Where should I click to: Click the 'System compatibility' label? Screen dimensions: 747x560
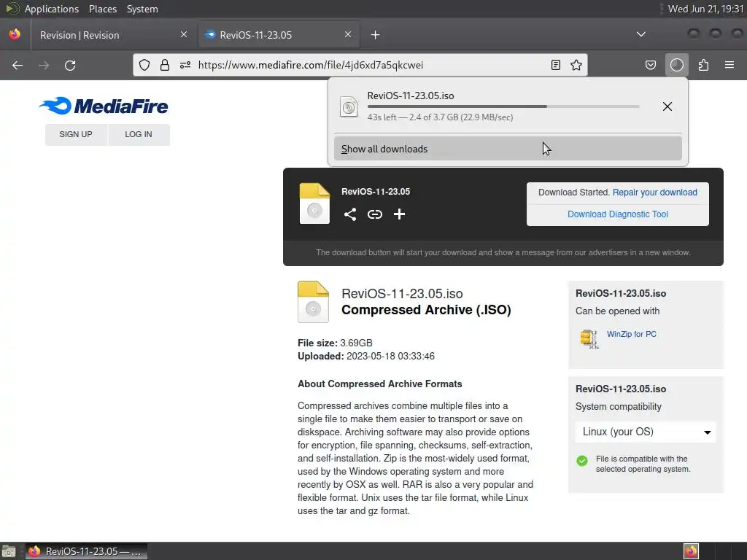click(618, 407)
